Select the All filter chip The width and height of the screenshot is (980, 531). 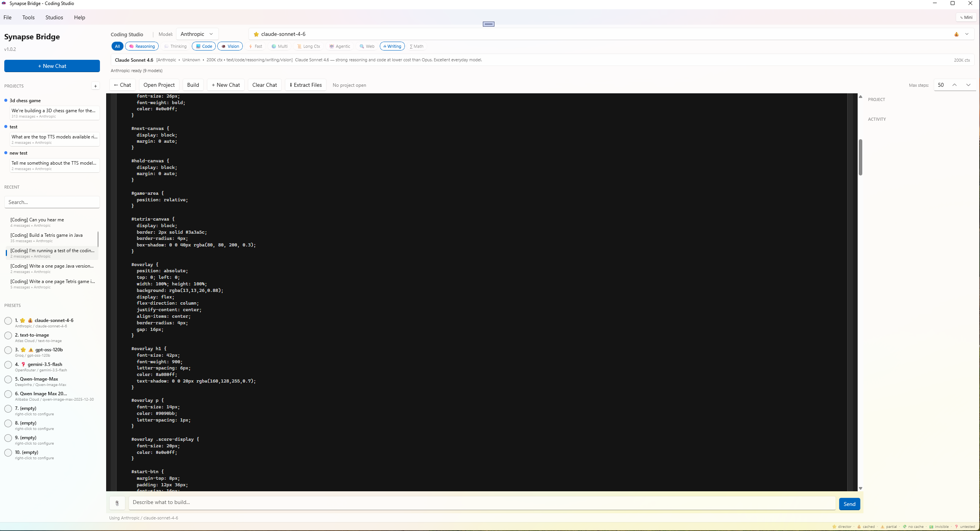(117, 46)
